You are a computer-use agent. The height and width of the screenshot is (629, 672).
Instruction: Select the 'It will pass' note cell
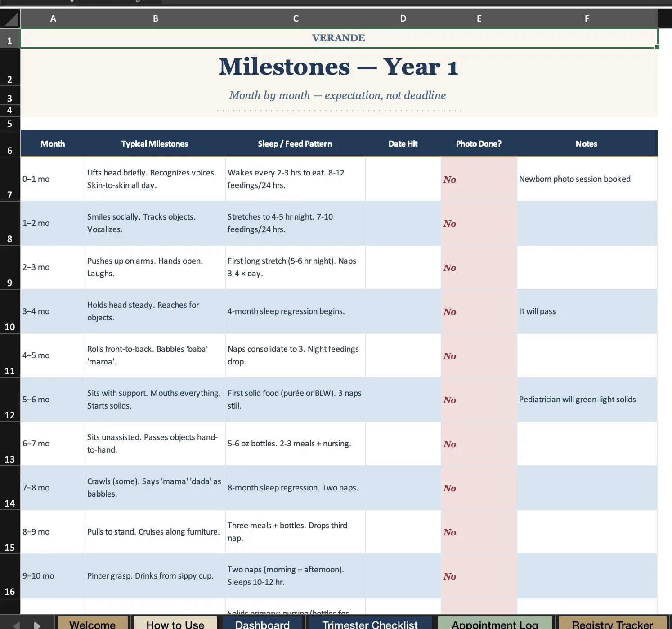587,311
